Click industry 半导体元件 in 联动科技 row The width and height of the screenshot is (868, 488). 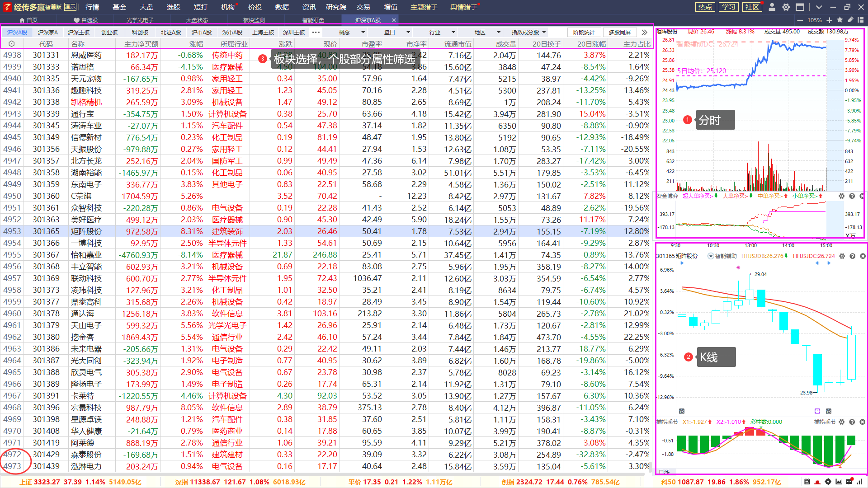pos(227,278)
